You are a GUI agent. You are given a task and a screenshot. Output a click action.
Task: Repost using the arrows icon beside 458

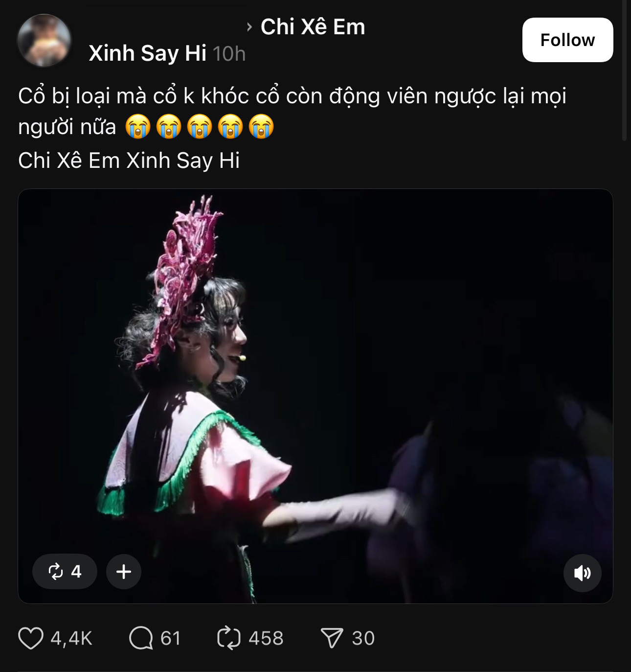coord(228,638)
